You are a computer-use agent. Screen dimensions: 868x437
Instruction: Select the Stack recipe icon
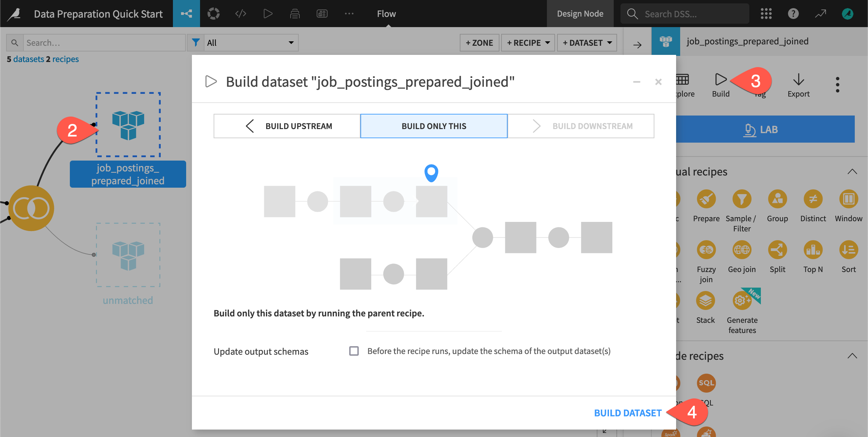[x=705, y=301]
